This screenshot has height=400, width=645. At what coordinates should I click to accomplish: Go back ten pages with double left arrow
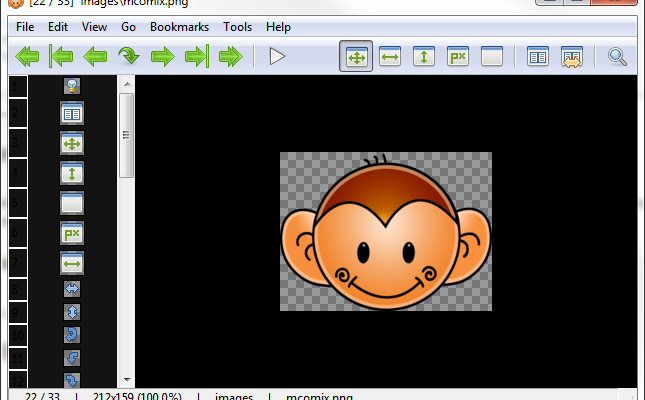[x=27, y=56]
